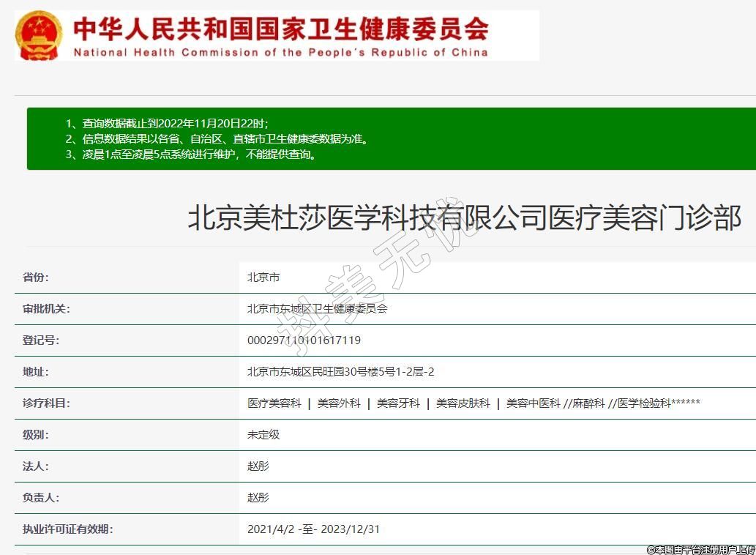Select the province value 北京市
The height and width of the screenshot is (555, 756).
click(263, 277)
